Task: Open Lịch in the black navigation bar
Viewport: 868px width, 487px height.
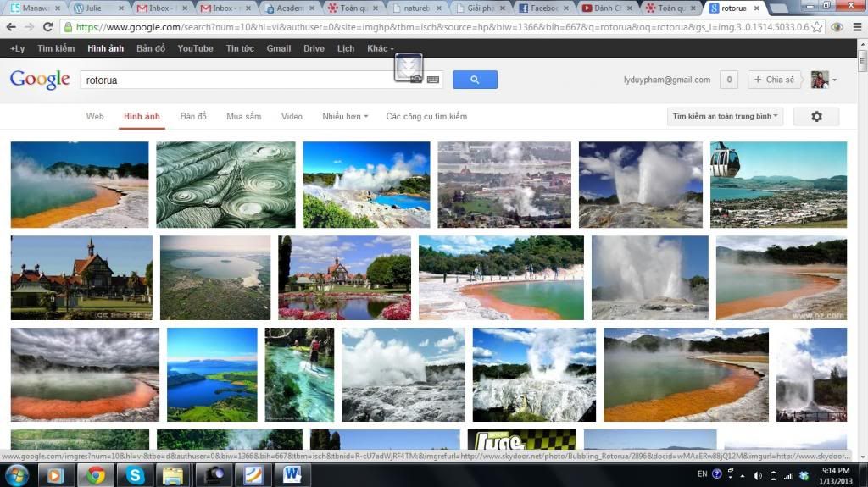Action: 346,49
